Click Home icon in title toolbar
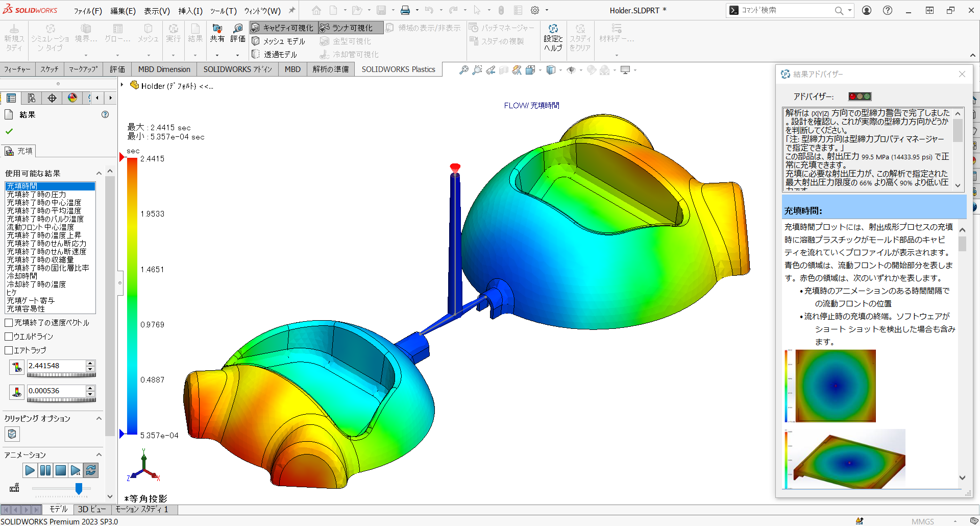This screenshot has height=526, width=980. 316,10
